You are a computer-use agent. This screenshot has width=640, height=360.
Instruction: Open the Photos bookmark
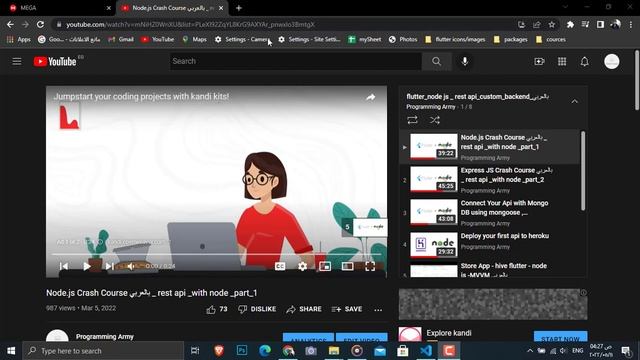(x=403, y=40)
